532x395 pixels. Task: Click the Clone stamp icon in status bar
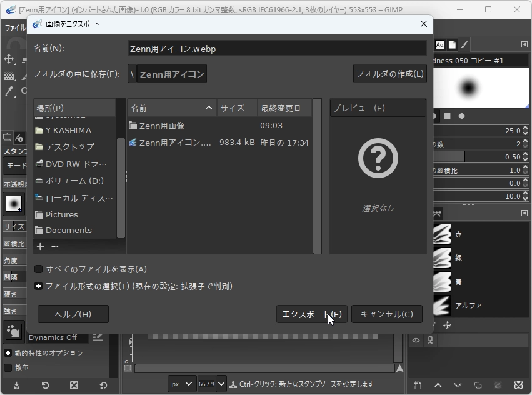click(x=233, y=384)
